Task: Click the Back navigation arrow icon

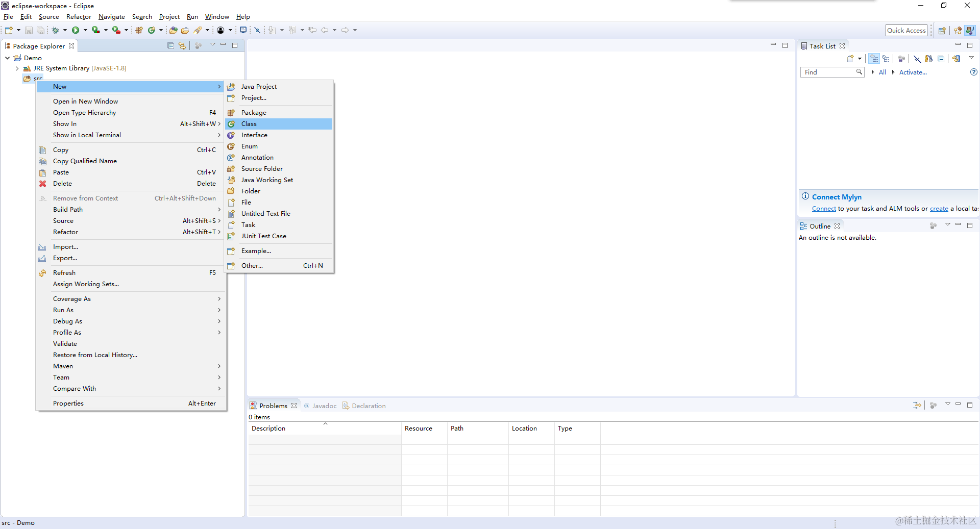Action: coord(325,30)
